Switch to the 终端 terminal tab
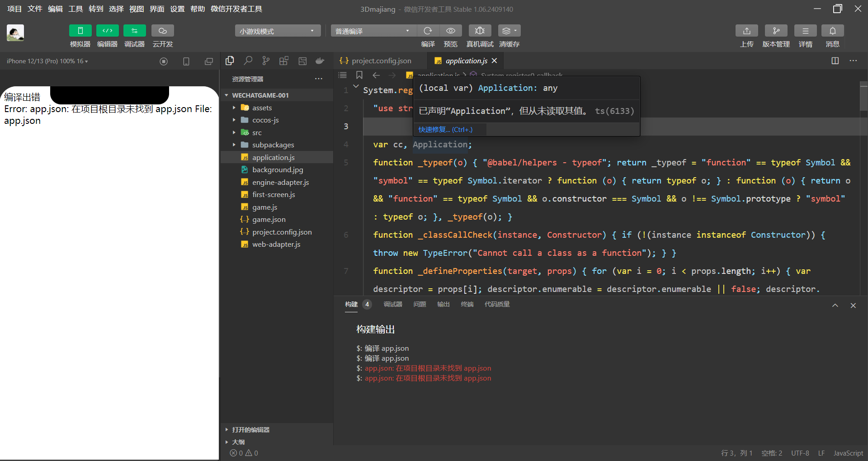Viewport: 868px width, 461px height. 467,304
